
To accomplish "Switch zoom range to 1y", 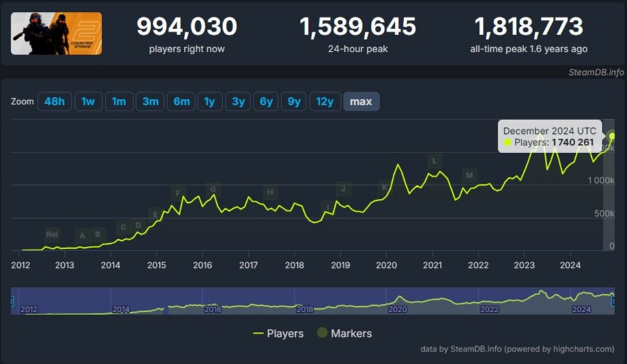I will (209, 101).
